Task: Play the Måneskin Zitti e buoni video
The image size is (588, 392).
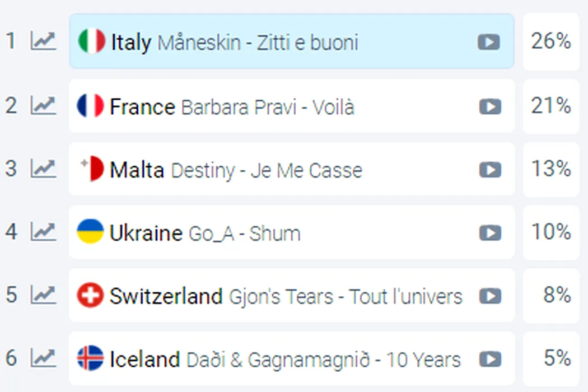Action: point(489,41)
